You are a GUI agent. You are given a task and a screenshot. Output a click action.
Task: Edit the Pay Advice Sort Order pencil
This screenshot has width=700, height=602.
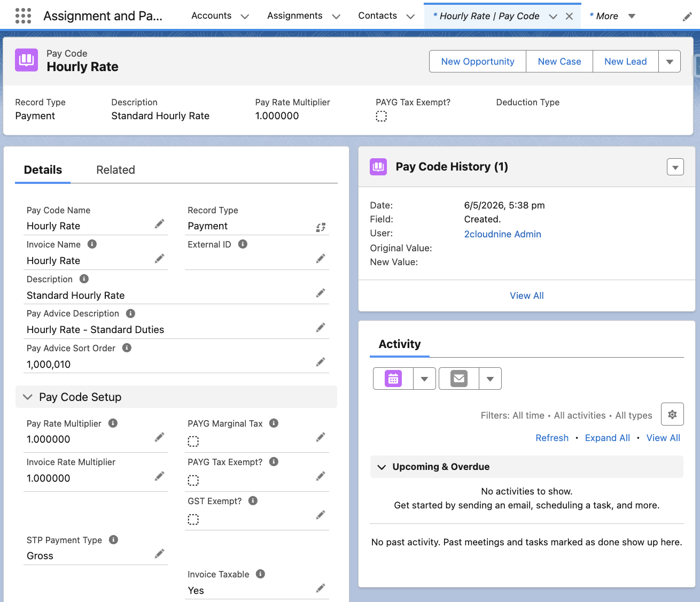[321, 362]
